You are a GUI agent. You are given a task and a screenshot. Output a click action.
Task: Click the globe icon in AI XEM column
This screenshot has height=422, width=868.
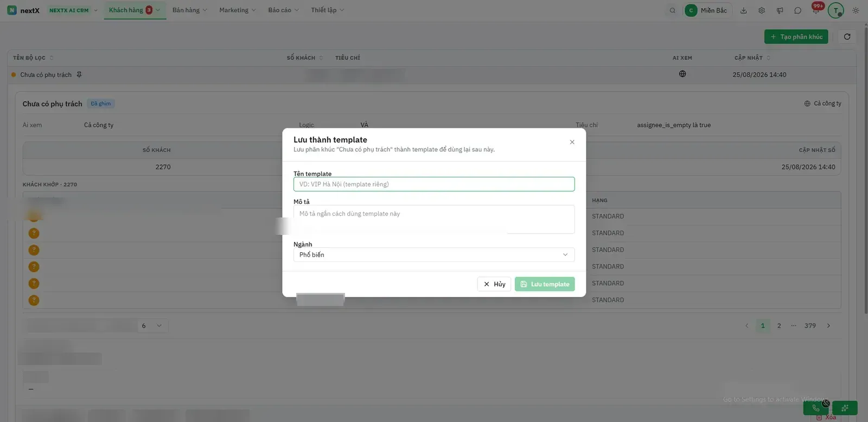[x=682, y=74]
